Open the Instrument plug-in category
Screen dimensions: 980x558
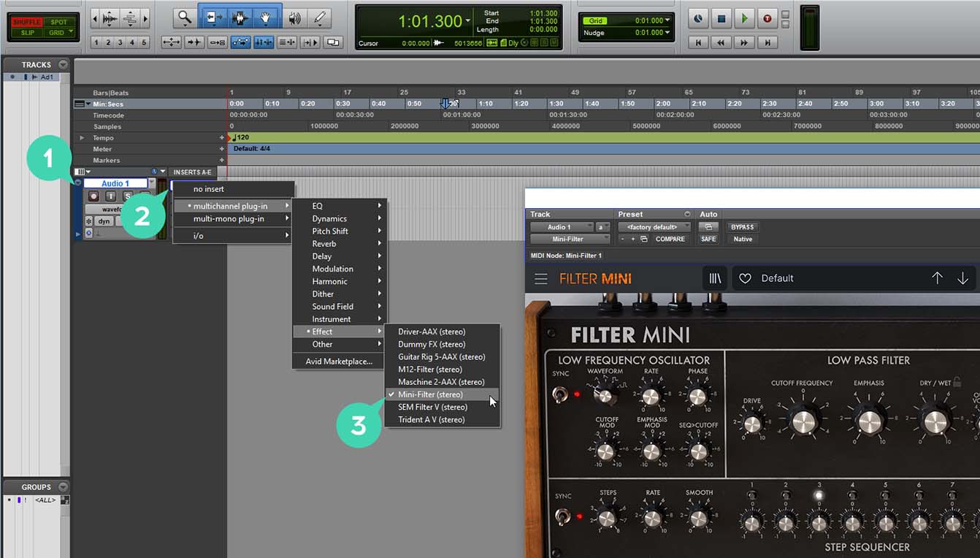coord(340,319)
